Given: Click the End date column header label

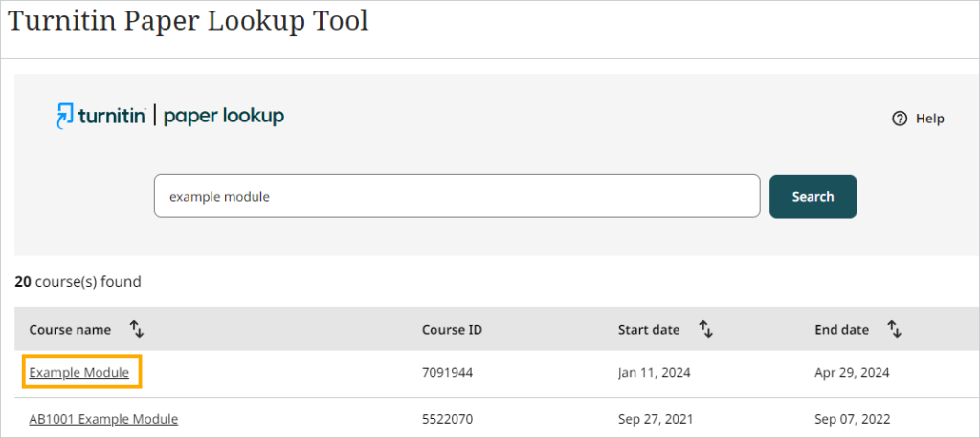Looking at the screenshot, I should pos(842,330).
